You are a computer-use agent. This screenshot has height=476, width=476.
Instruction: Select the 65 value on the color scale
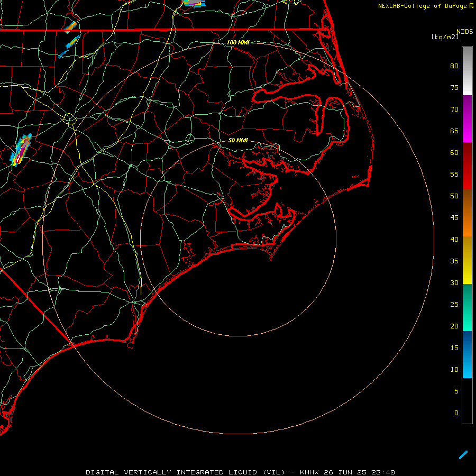point(454,131)
